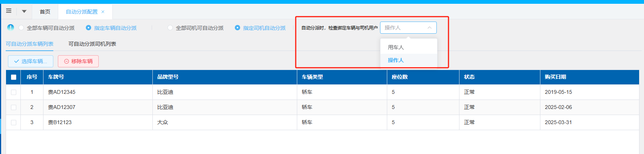The image size is (644, 154).
Task: Click the 选择车辆 button
Action: [x=31, y=61]
